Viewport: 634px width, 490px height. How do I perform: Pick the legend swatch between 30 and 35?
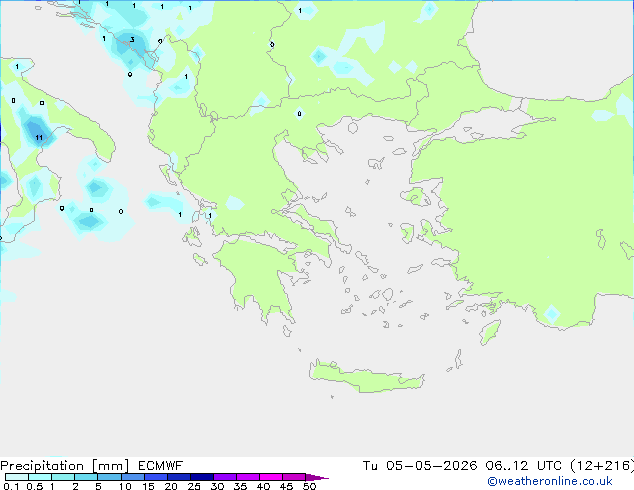[x=224, y=477]
